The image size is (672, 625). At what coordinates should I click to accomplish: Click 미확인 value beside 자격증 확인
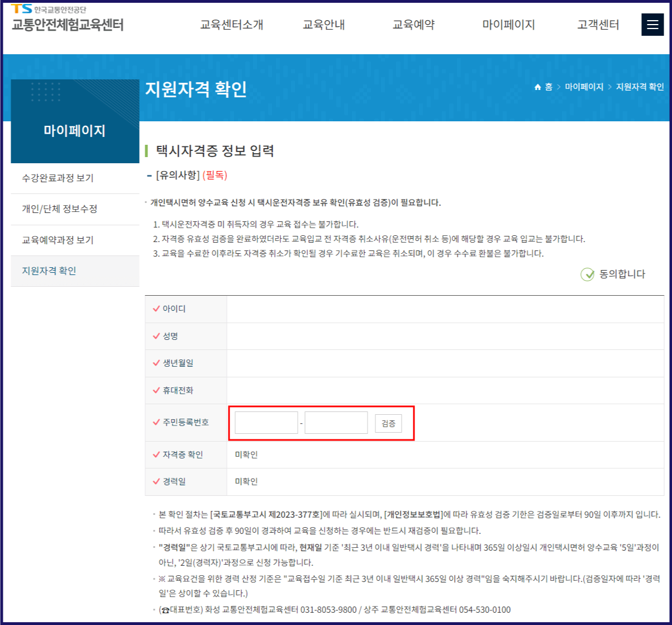point(246,454)
